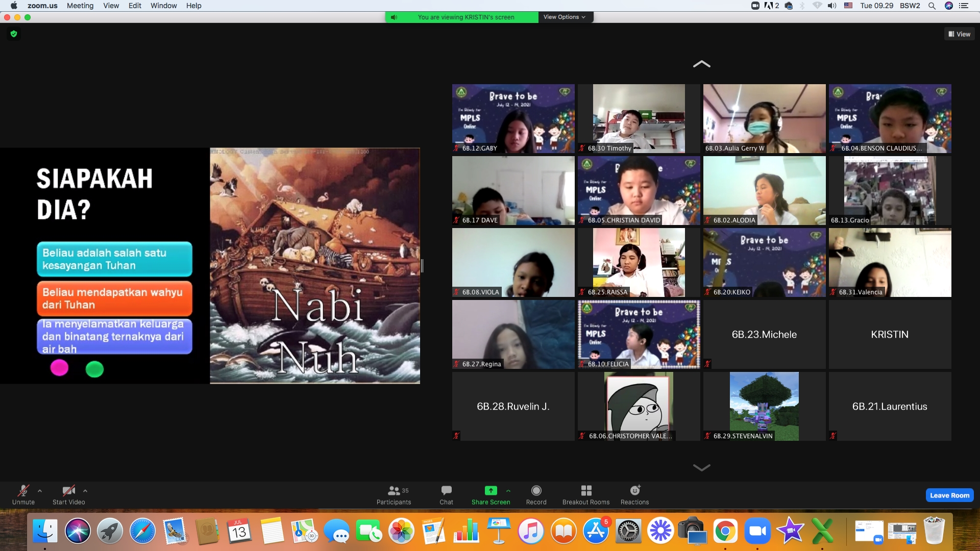The width and height of the screenshot is (980, 551).
Task: Expand audio options arrow beside Unmute
Action: coord(40,491)
